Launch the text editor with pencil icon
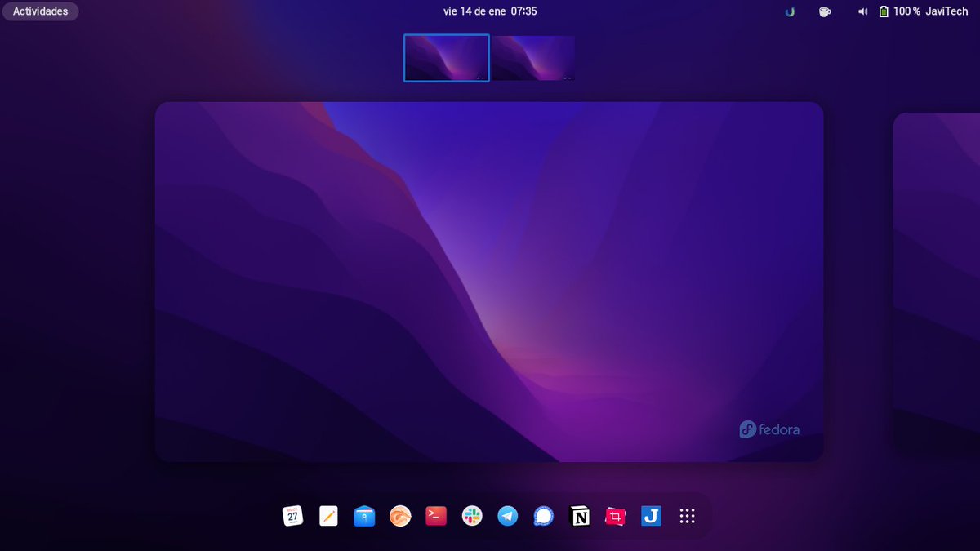This screenshot has width=980, height=551. [328, 516]
